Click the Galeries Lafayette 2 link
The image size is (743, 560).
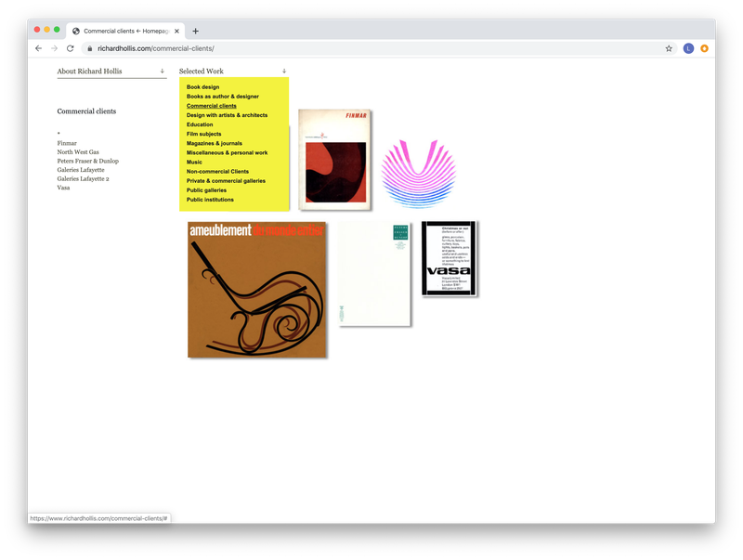[x=83, y=179]
